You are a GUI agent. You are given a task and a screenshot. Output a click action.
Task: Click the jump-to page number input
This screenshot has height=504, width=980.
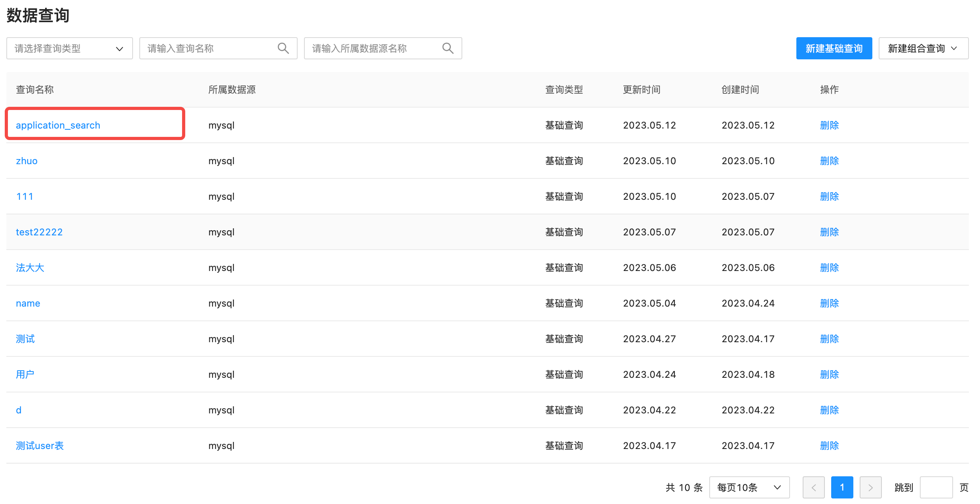tap(936, 487)
